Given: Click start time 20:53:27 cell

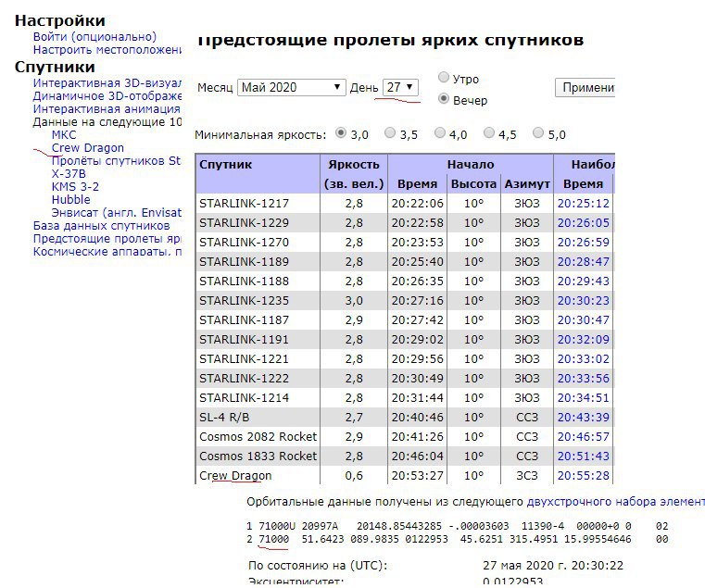Looking at the screenshot, I should [417, 476].
